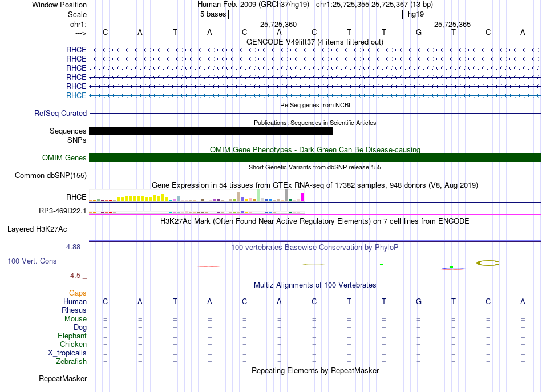Click the ---> strand direction arrow label
542x392 pixels.
pyautogui.click(x=81, y=33)
